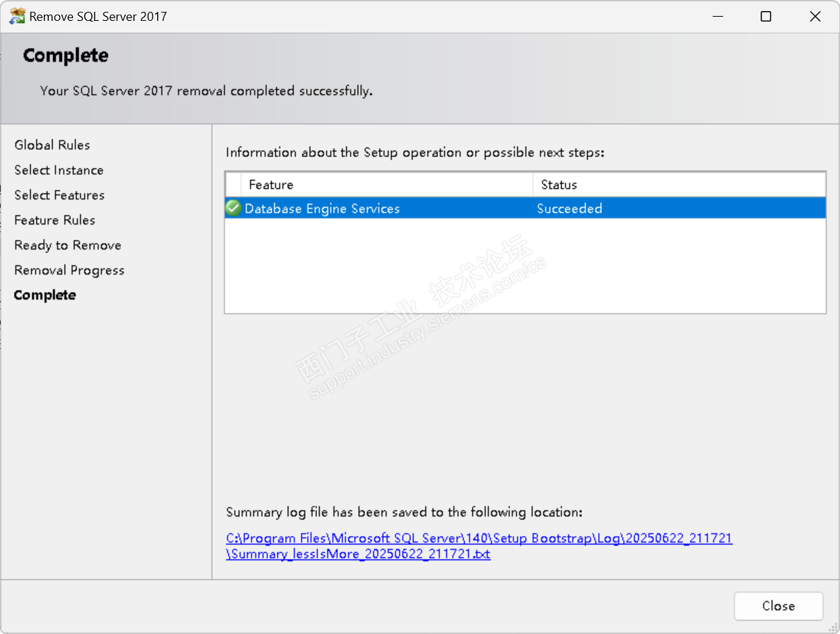Viewport: 840px width, 634px height.
Task: Select the Select Features step
Action: click(x=60, y=195)
